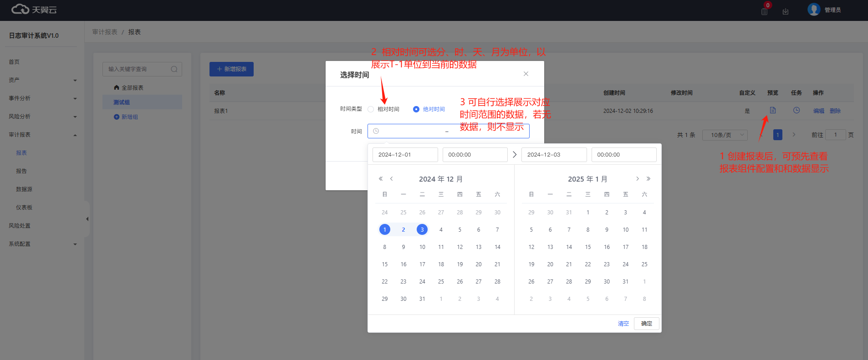The height and width of the screenshot is (360, 868).
Task: Click 编辑 link for 报表1
Action: tap(819, 111)
